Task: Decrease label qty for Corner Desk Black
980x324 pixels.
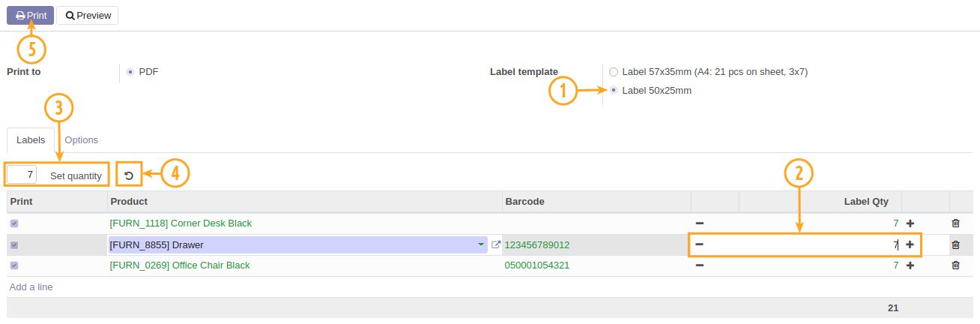Action: coord(699,223)
